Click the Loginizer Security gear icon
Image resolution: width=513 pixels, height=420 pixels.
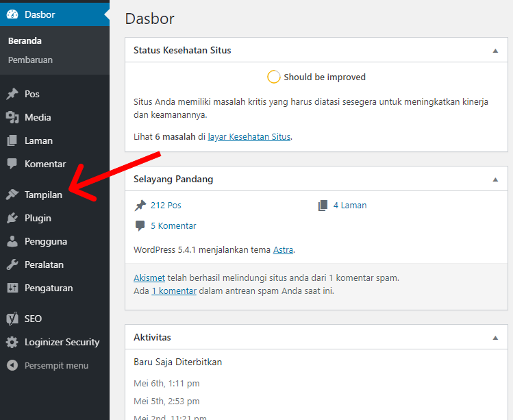click(x=12, y=342)
